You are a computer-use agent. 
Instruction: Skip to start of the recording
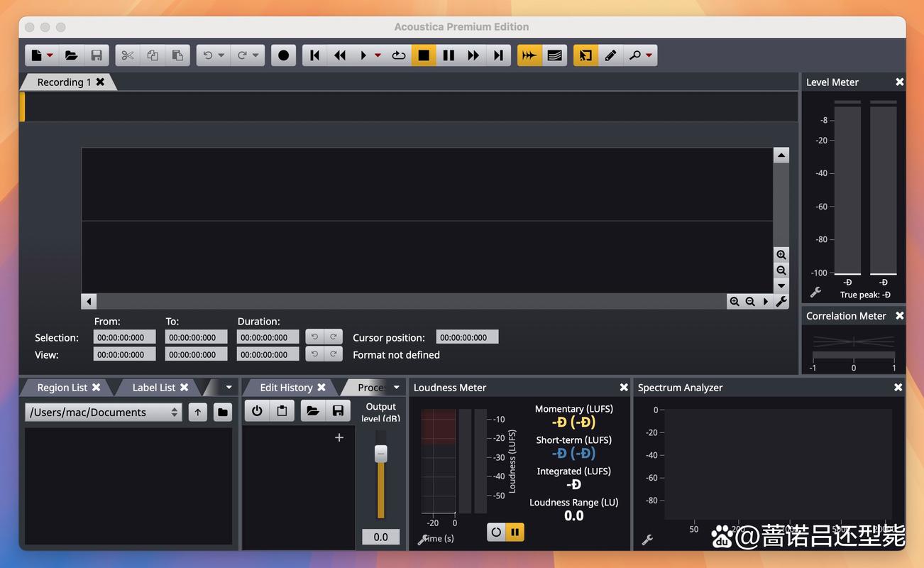coord(315,55)
